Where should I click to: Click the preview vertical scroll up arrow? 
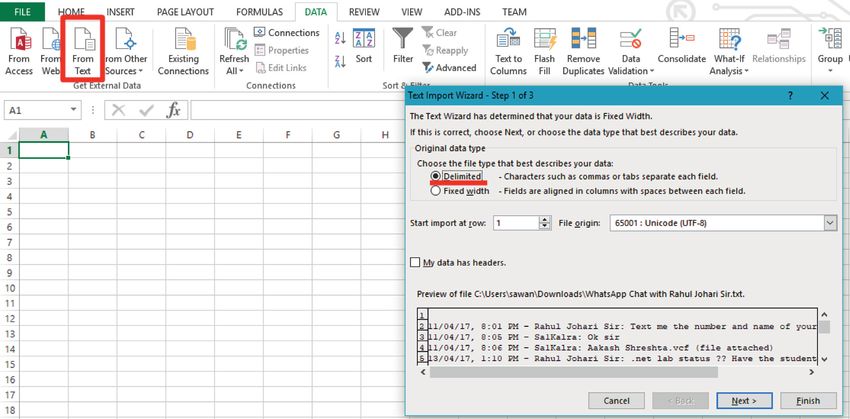click(824, 314)
